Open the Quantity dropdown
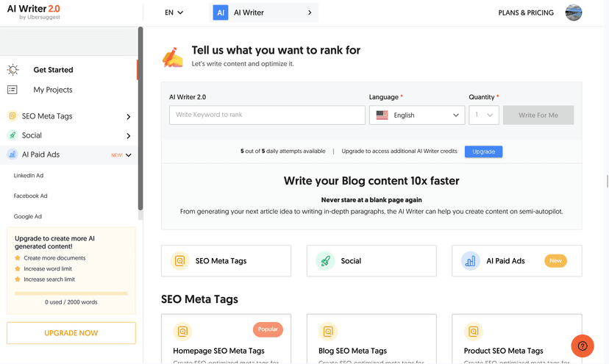The image size is (609, 364). 484,115
